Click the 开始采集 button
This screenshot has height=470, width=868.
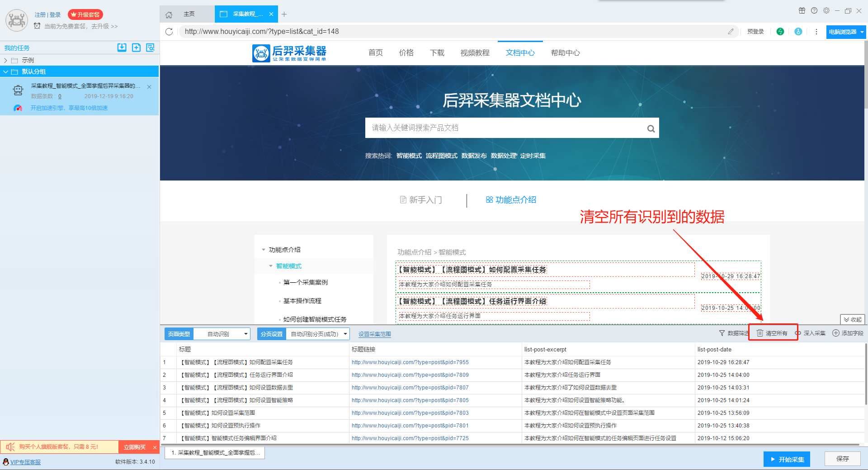pos(787,459)
